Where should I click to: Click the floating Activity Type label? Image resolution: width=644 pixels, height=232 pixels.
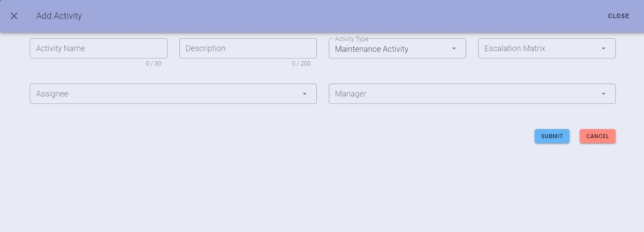[x=351, y=39]
